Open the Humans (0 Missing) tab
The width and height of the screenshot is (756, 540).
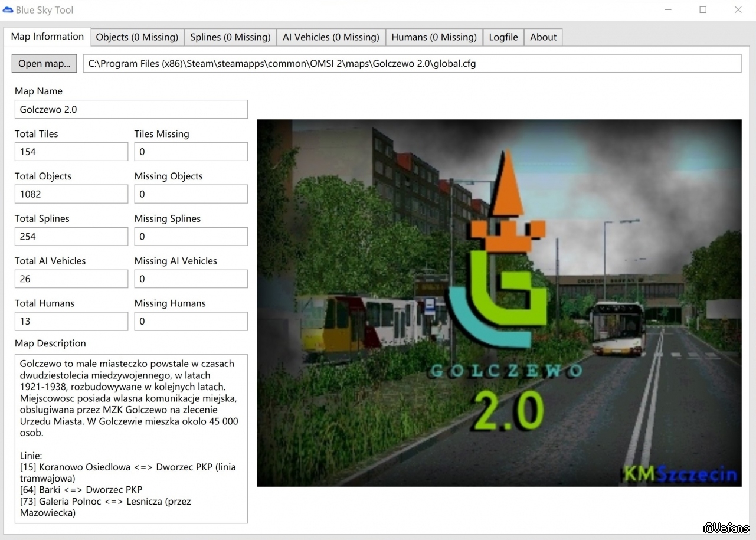[434, 37]
